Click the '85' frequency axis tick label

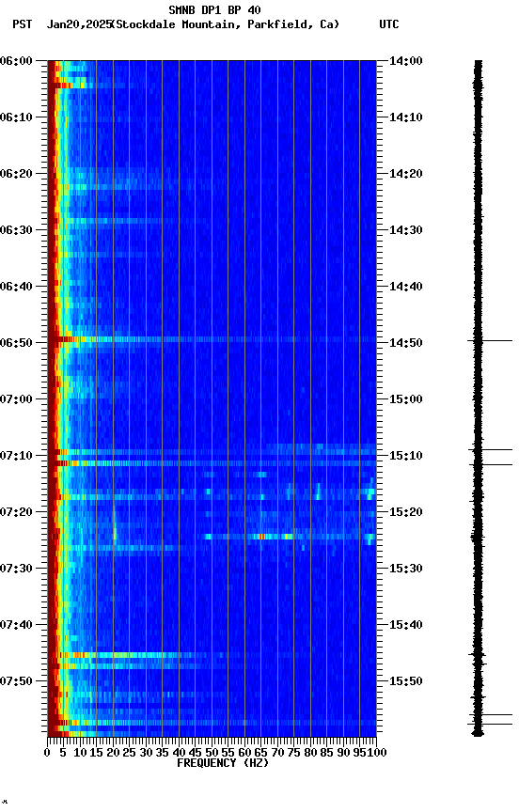click(x=326, y=753)
